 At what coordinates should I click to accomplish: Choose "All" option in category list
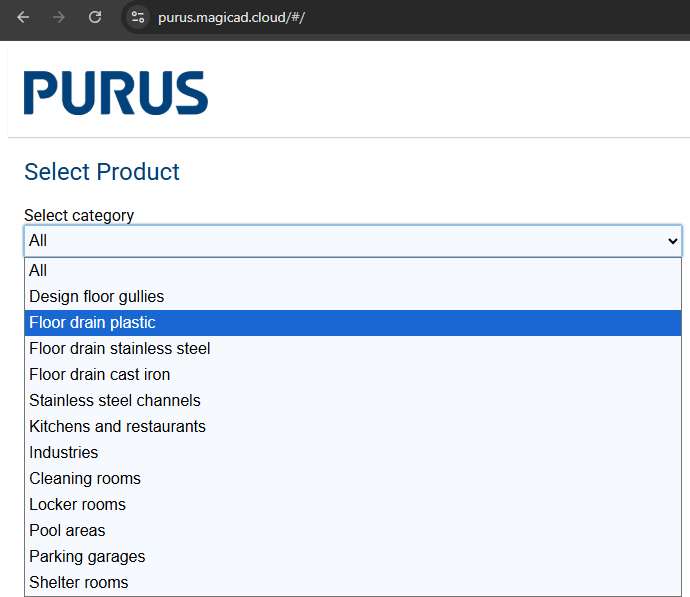coord(353,271)
